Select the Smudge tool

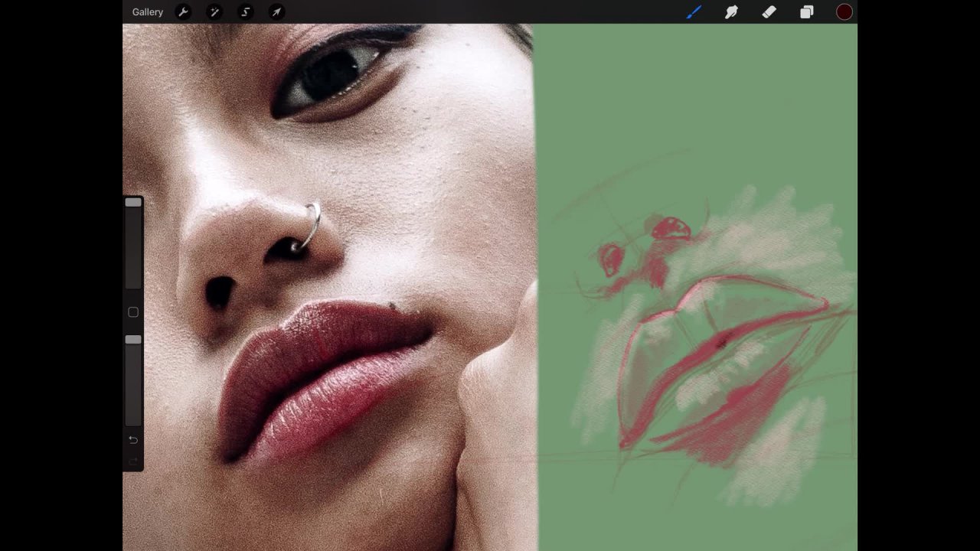(731, 12)
